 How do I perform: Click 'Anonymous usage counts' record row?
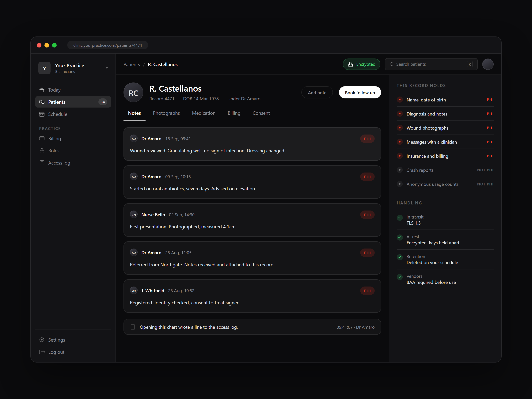(x=445, y=184)
